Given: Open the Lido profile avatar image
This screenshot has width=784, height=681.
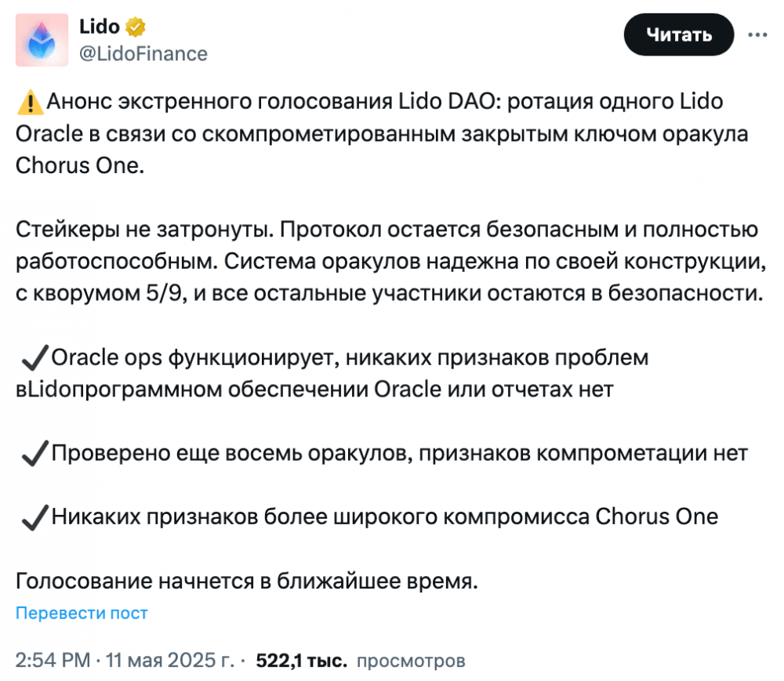Looking at the screenshot, I should [x=42, y=40].
